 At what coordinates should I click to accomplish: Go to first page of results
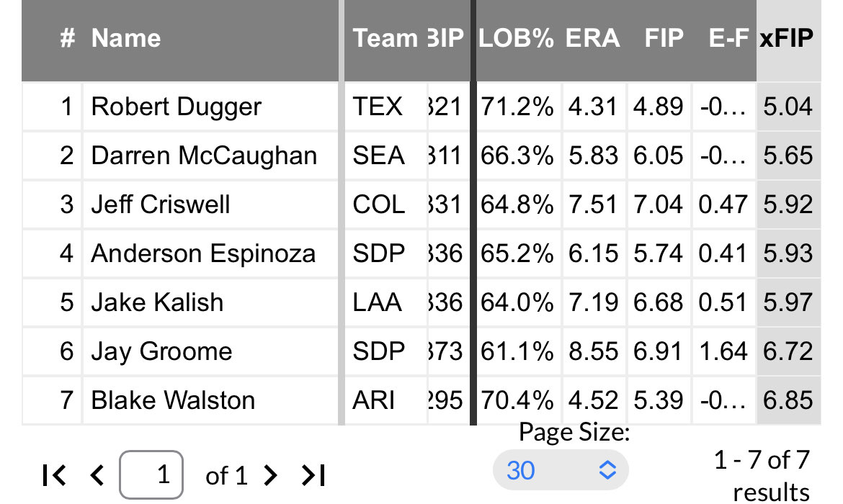pyautogui.click(x=55, y=475)
